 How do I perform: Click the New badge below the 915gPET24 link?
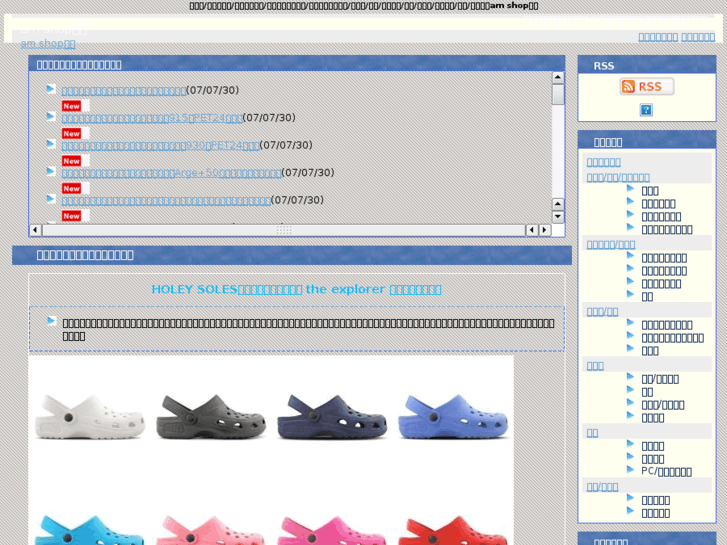pos(71,134)
